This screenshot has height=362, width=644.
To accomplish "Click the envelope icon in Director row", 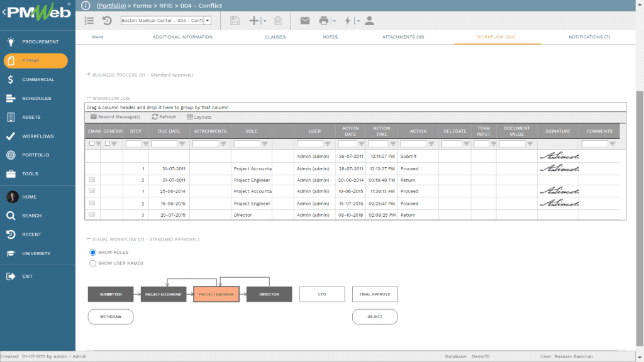I will tap(92, 215).
